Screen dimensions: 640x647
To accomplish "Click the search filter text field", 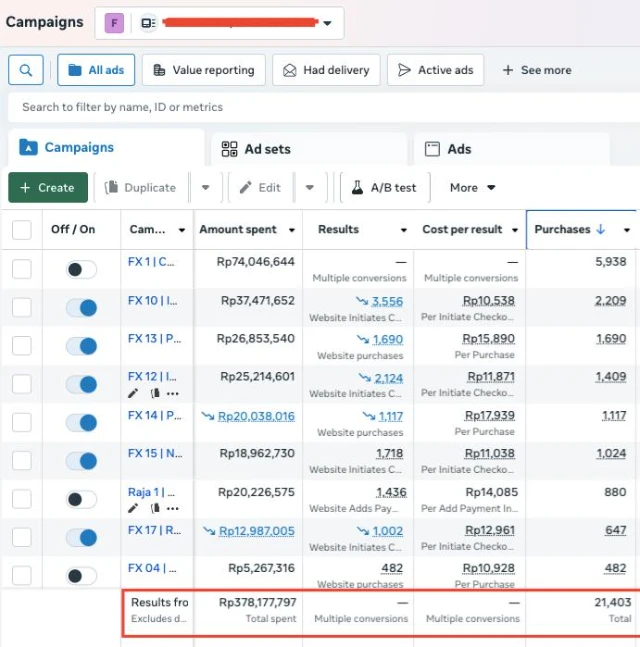I will click(320, 107).
